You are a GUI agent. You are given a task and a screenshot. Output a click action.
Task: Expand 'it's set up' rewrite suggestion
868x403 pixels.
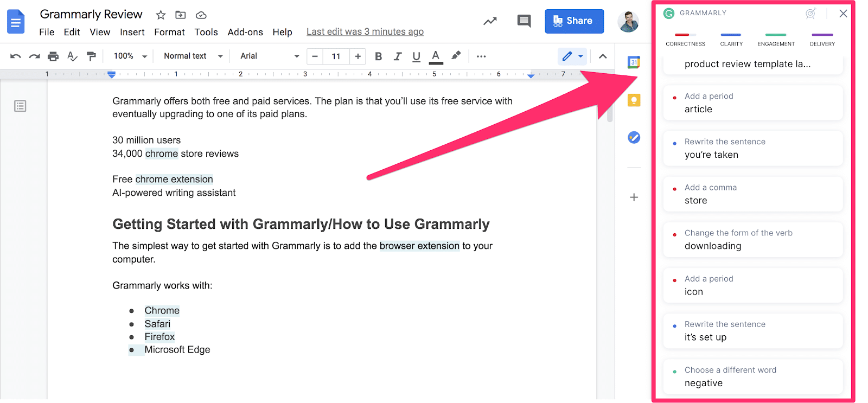point(753,331)
